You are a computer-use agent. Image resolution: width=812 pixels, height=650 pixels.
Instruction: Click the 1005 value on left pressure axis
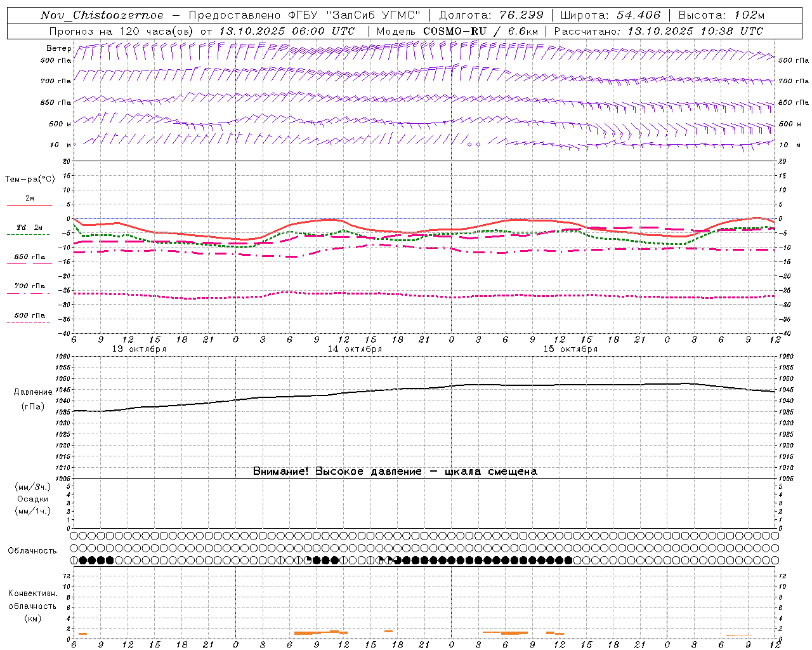tap(64, 478)
